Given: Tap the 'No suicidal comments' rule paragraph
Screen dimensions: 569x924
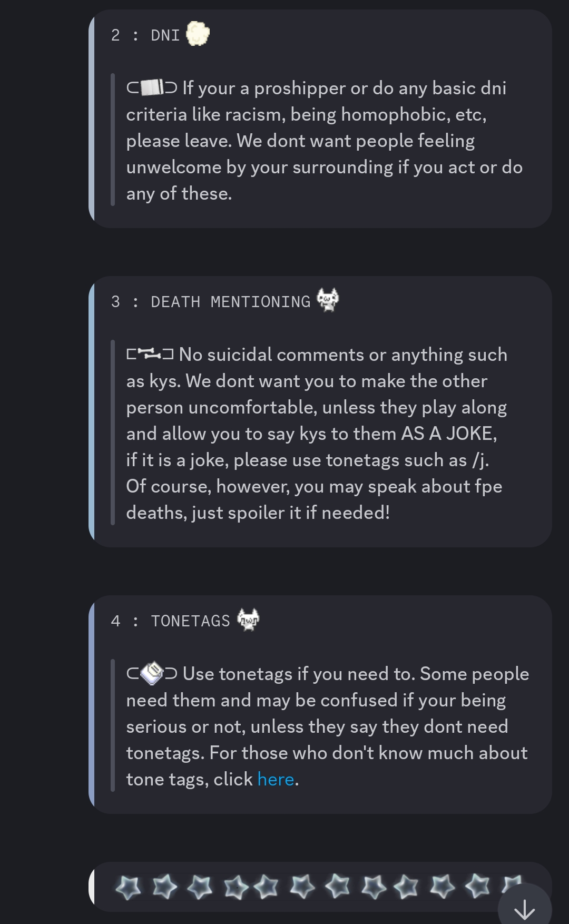Looking at the screenshot, I should (x=316, y=407).
